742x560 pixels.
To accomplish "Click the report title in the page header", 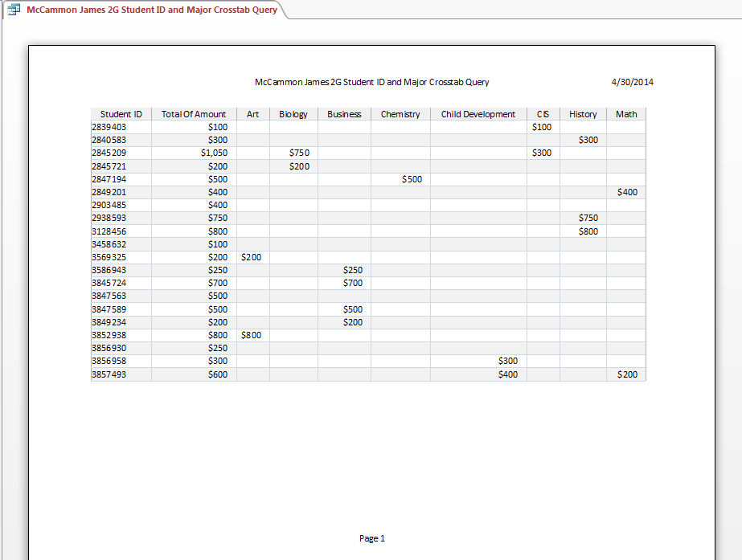I will point(371,82).
